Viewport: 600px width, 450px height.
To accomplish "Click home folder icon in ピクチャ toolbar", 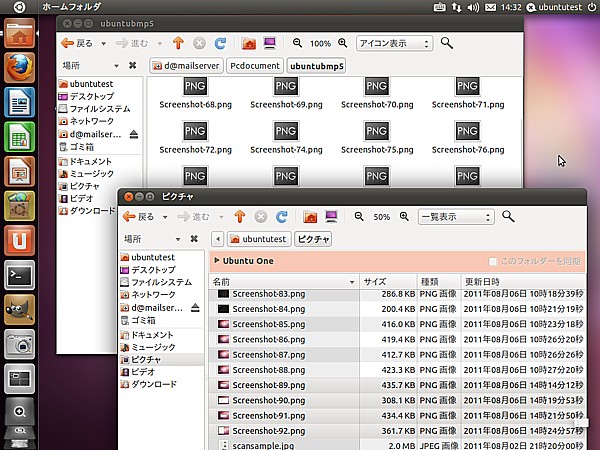I will click(x=310, y=217).
